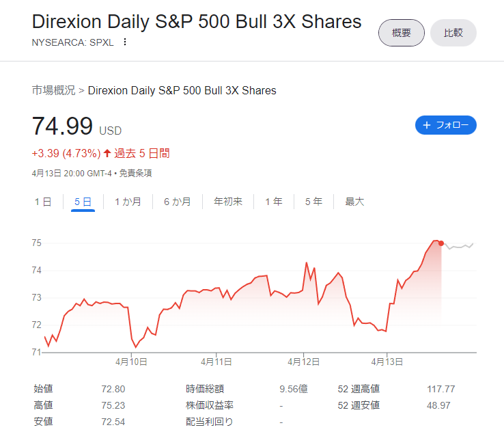The width and height of the screenshot is (504, 434).
Task: Switch chart to 1日 range
Action: (x=43, y=202)
